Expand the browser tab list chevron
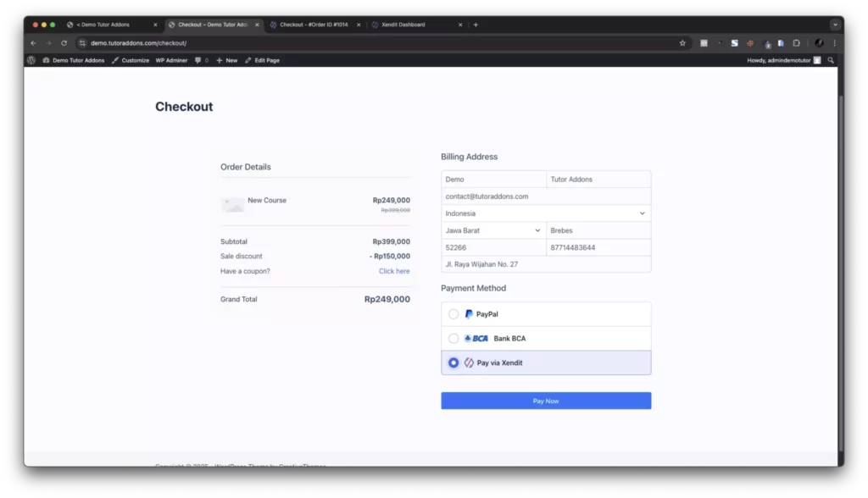The width and height of the screenshot is (868, 498). coord(835,25)
